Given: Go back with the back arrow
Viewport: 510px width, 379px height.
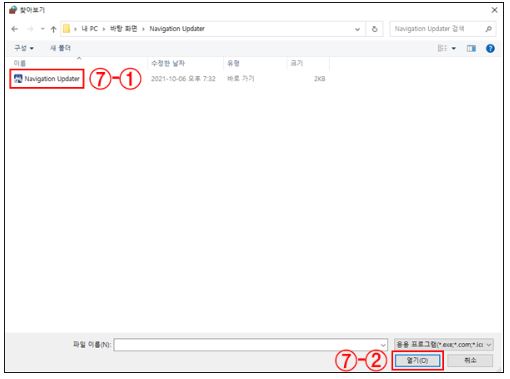Looking at the screenshot, I should (x=15, y=29).
